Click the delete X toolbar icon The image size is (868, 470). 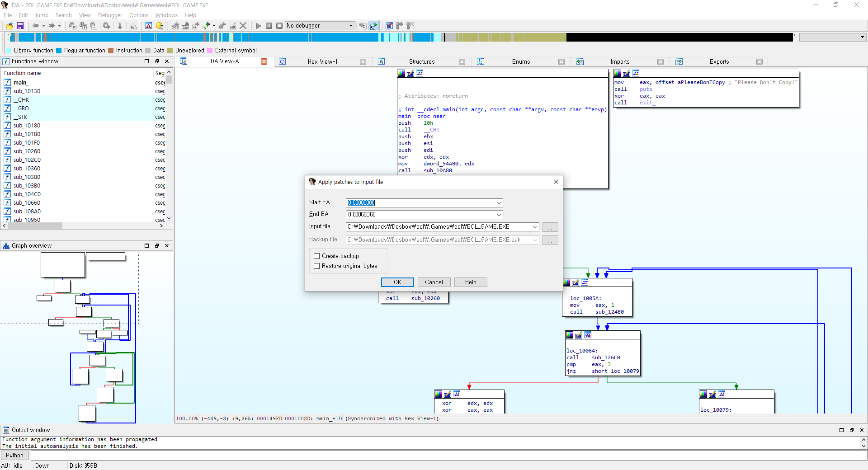coord(243,26)
